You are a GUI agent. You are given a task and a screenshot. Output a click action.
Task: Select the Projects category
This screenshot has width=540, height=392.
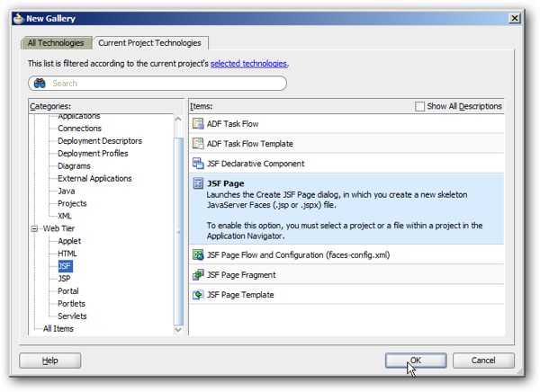(x=72, y=203)
